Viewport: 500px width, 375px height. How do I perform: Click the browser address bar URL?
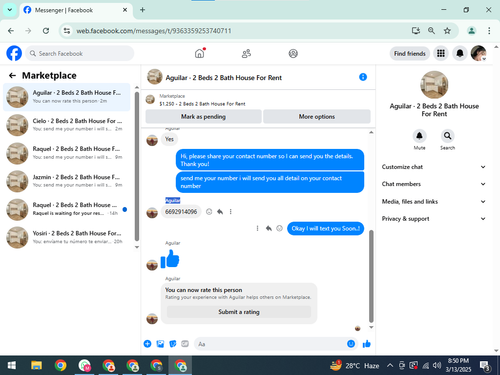[153, 31]
